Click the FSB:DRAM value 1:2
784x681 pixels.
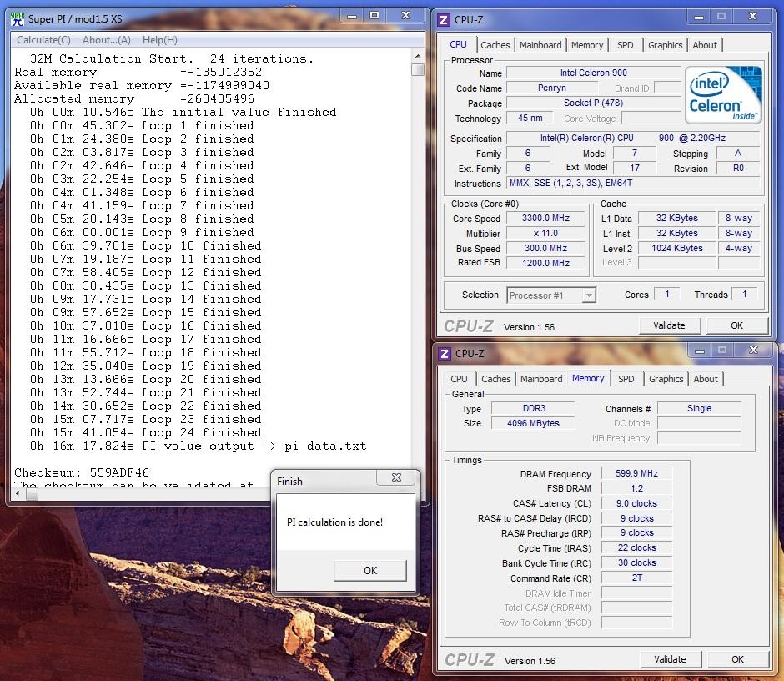point(636,488)
